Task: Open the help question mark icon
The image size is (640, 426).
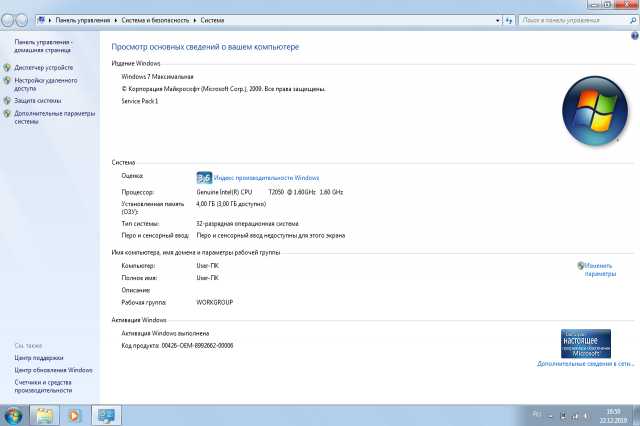Action: coord(635,36)
